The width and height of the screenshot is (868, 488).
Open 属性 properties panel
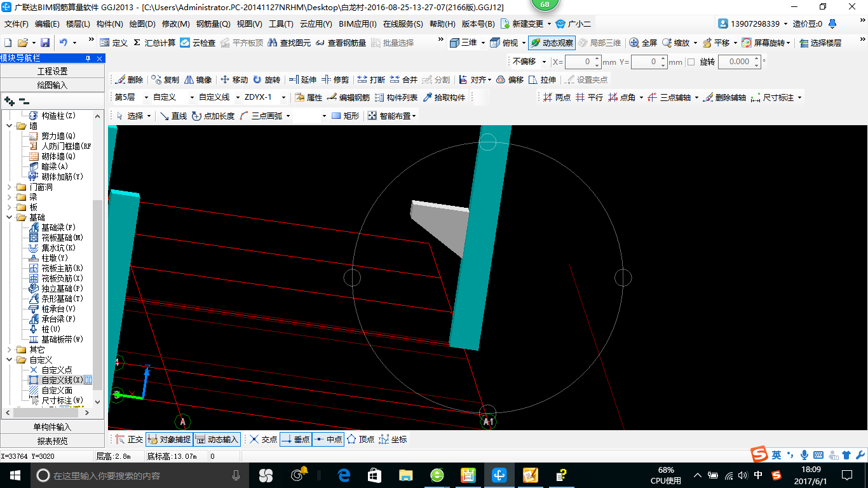pyautogui.click(x=309, y=97)
